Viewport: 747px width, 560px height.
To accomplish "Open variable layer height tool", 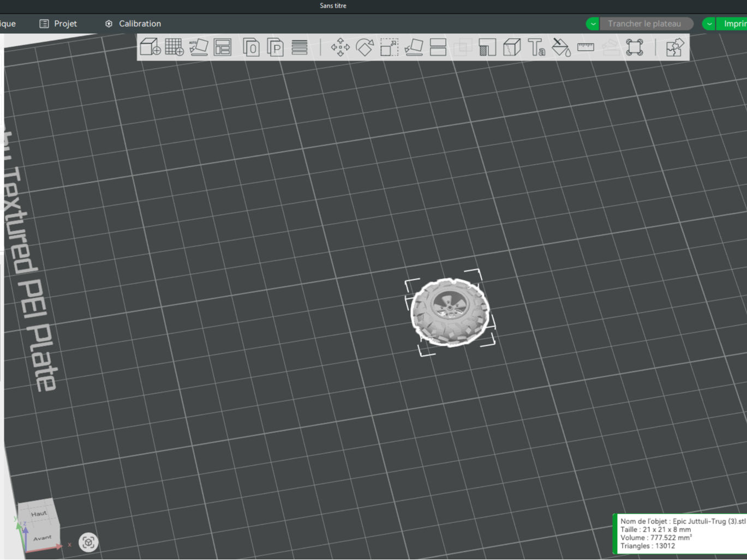I will [299, 47].
